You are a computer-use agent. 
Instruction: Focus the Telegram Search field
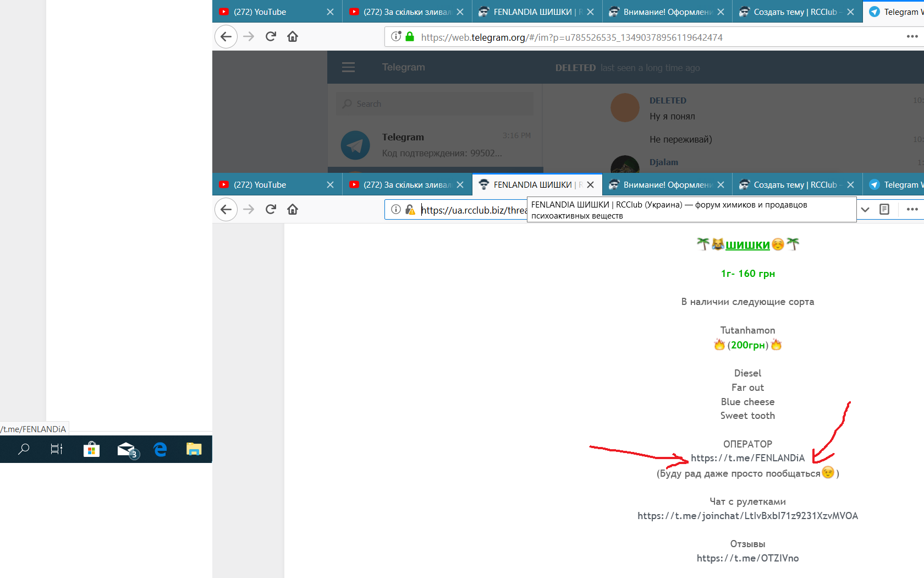pos(435,103)
